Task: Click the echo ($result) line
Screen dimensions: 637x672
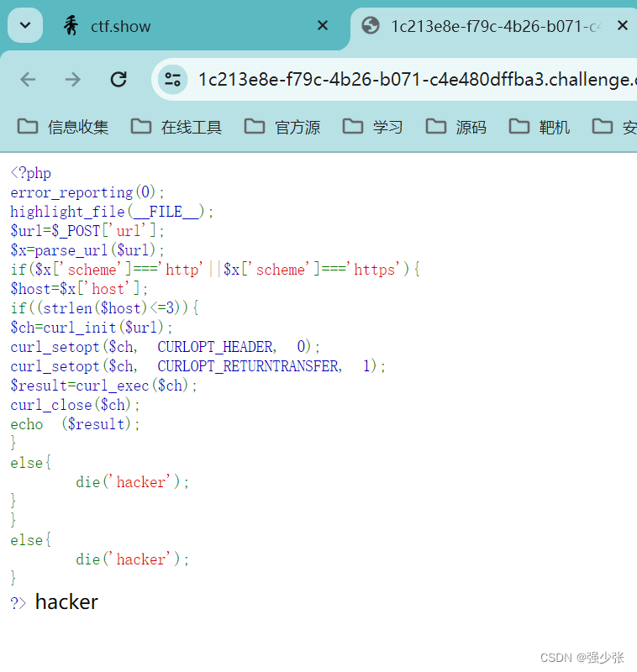Action: tap(75, 424)
